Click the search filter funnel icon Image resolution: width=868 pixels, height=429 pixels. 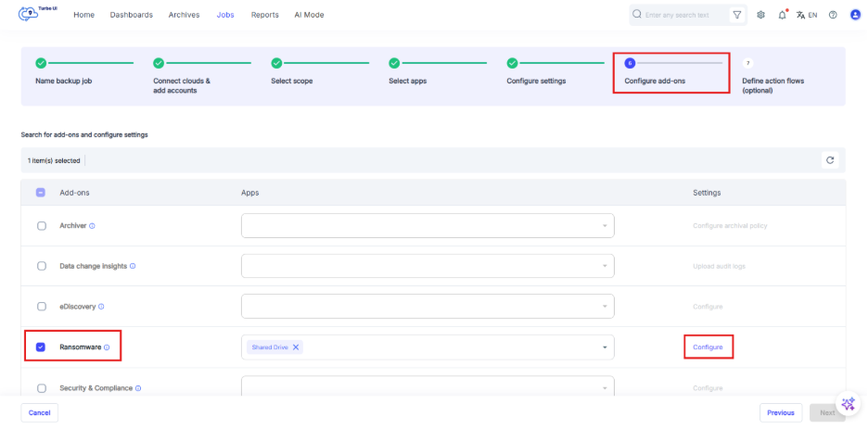pyautogui.click(x=736, y=15)
